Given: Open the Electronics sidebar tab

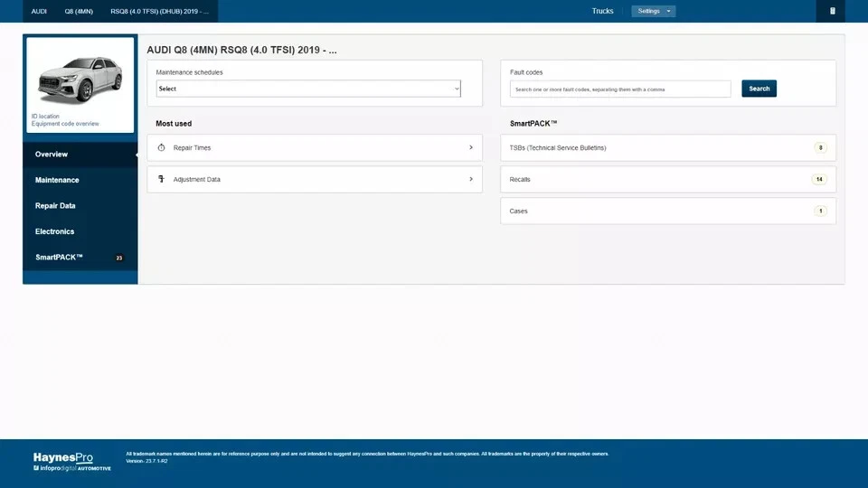Looking at the screenshot, I should [80, 231].
